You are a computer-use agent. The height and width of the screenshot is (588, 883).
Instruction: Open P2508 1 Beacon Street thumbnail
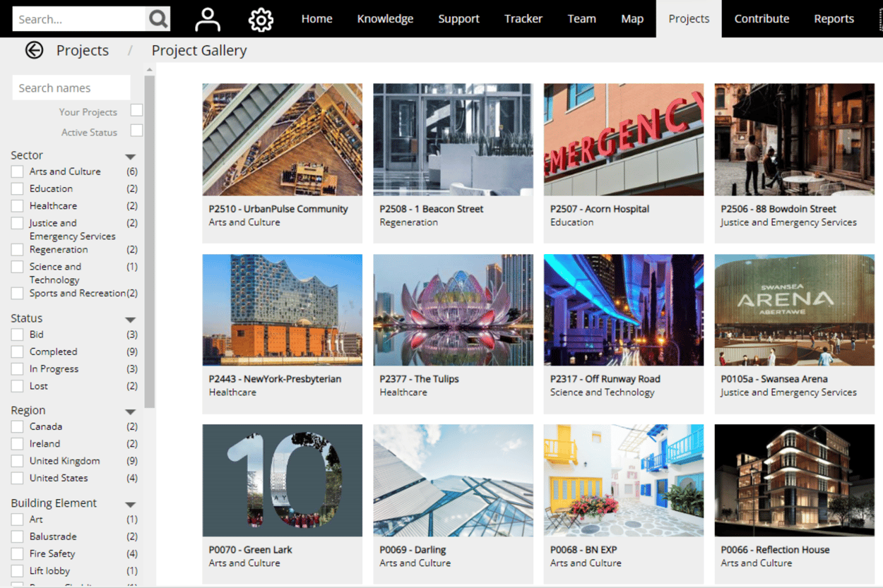pyautogui.click(x=453, y=140)
